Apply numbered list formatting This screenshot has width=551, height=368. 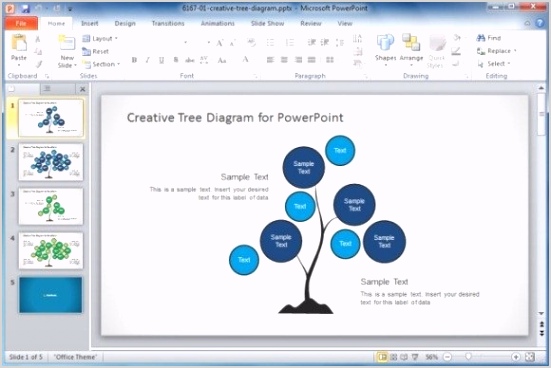click(290, 43)
